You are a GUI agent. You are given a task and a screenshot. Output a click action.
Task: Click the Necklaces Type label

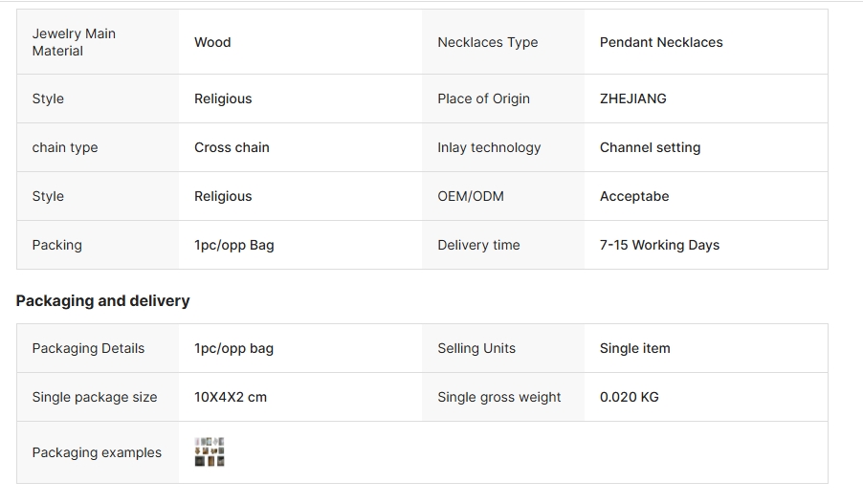[488, 42]
